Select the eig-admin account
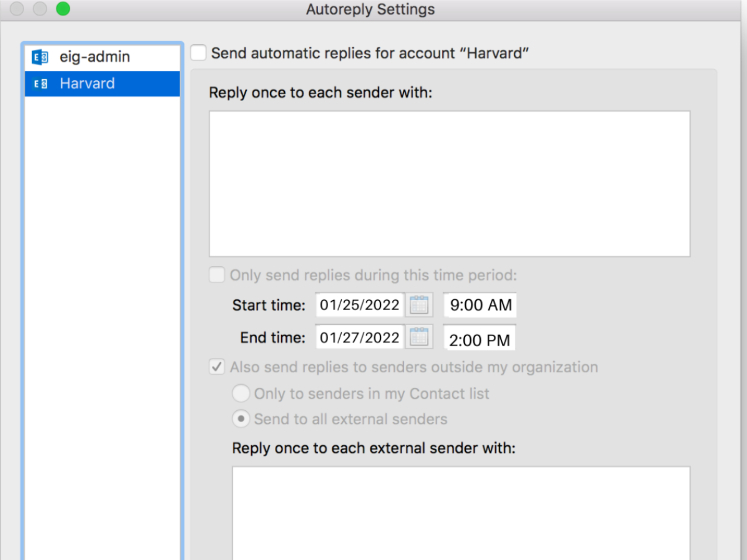 pyautogui.click(x=95, y=57)
